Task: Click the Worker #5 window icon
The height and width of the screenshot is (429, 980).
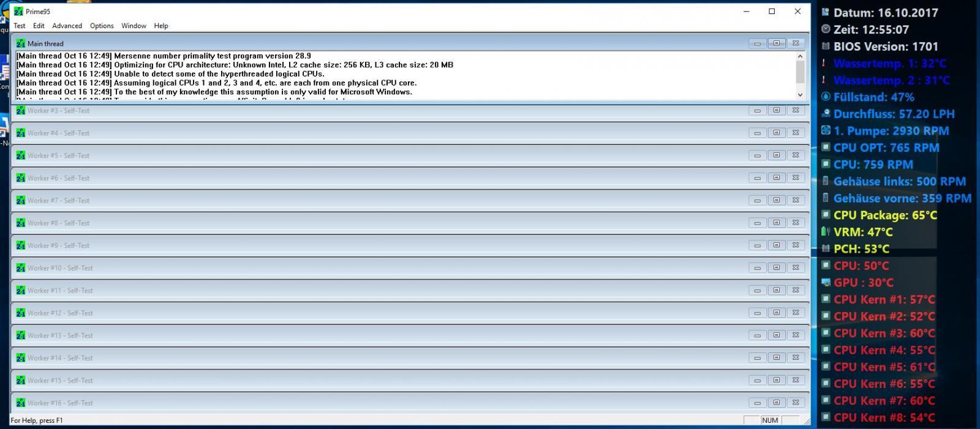Action: (x=21, y=155)
